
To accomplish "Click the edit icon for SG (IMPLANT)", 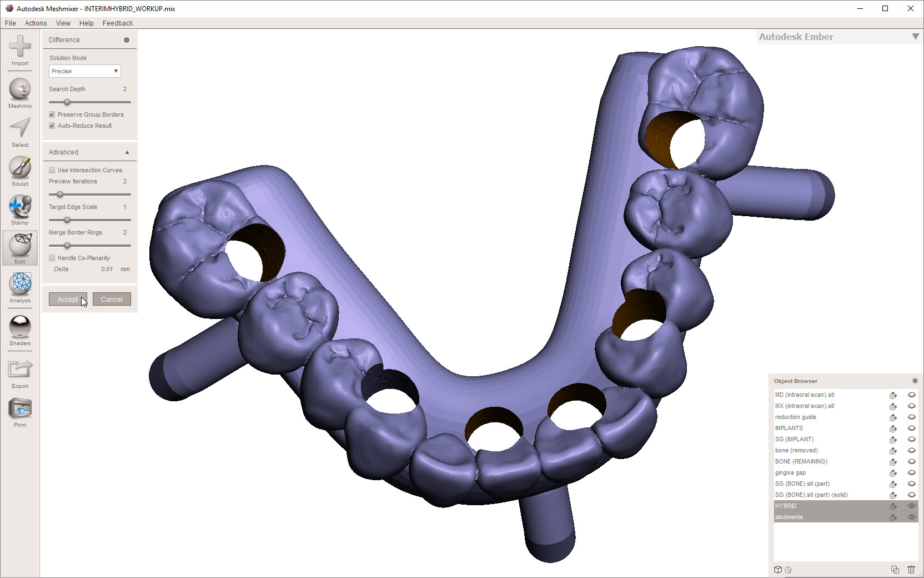I will pos(893,440).
